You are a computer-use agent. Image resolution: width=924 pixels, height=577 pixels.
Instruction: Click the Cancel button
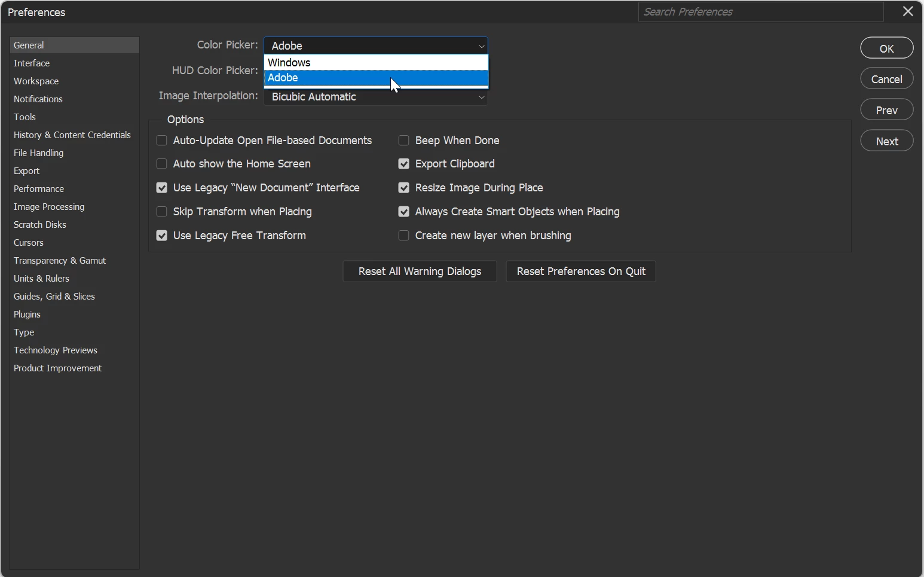tap(887, 79)
